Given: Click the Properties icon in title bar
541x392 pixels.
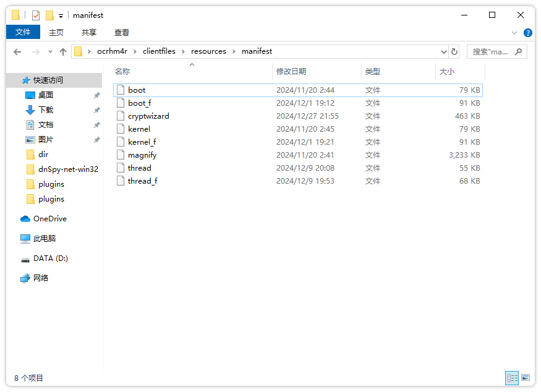Looking at the screenshot, I should click(36, 15).
